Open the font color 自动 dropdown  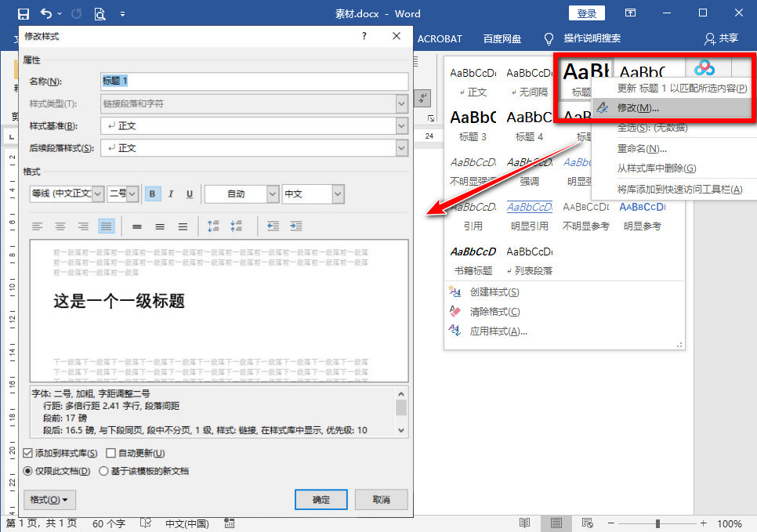273,193
